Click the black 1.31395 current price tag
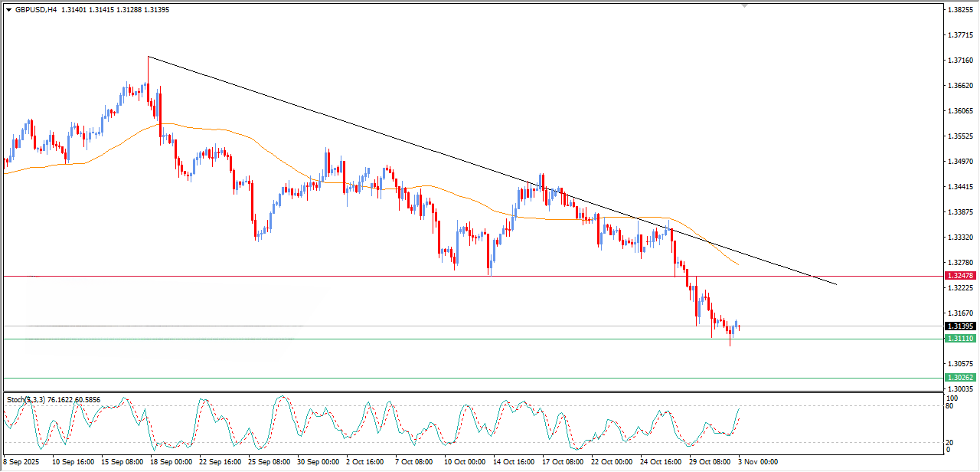 (959, 326)
